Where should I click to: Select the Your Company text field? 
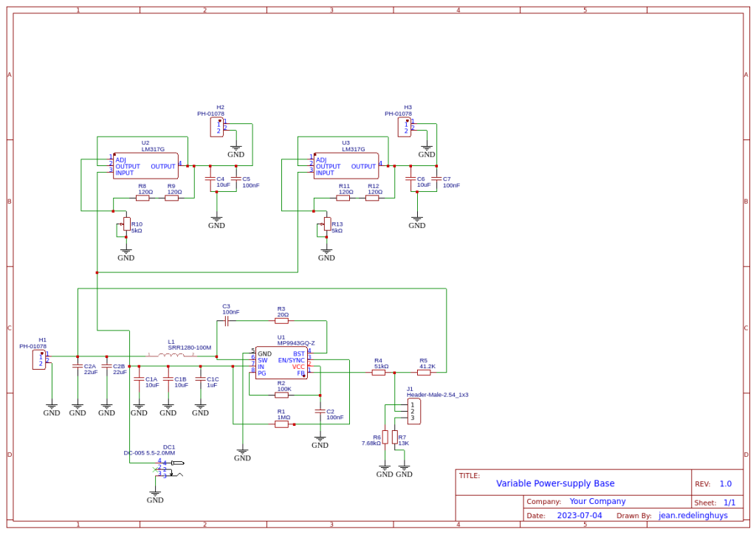597,502
